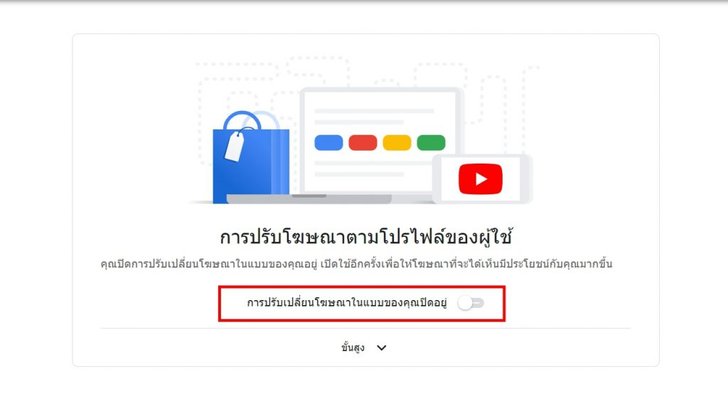
Task: Click the white price tag on bag
Action: (234, 146)
